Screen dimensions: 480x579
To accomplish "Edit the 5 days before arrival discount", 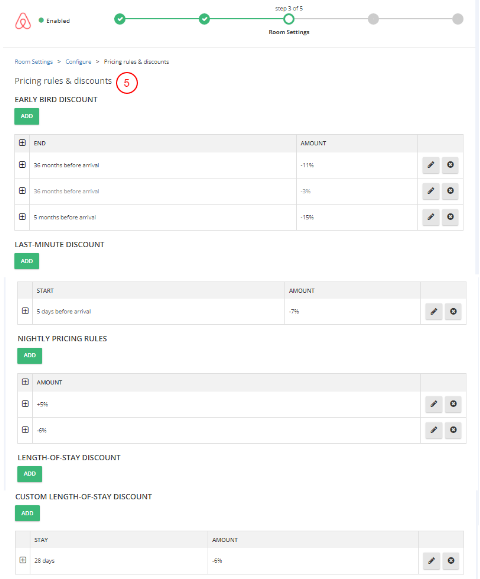I will pos(433,311).
